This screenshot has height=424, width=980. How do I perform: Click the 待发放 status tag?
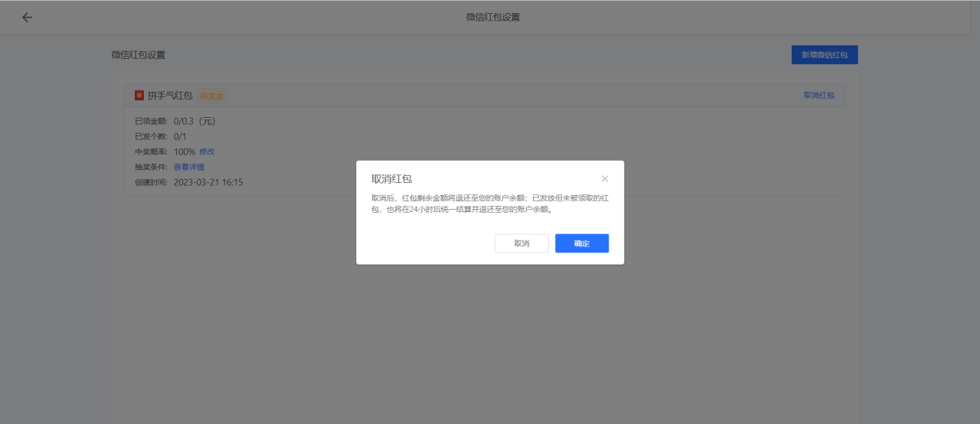[212, 96]
